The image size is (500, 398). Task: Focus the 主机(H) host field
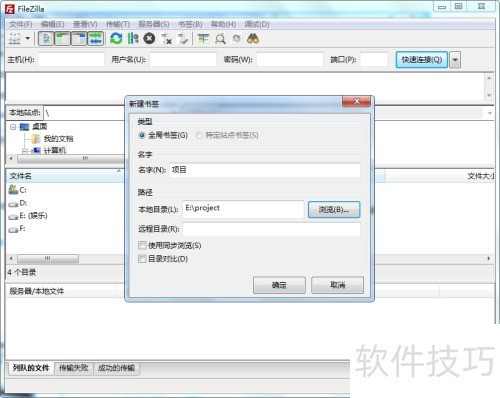point(71,60)
